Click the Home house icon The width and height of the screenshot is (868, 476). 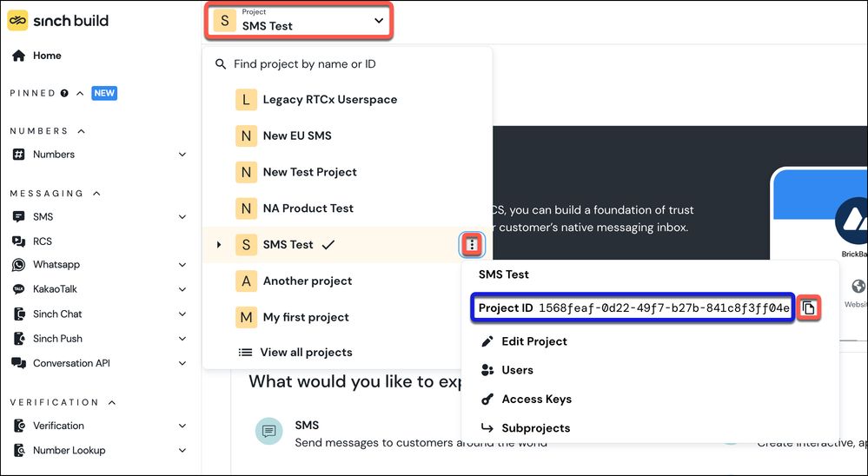pyautogui.click(x=19, y=56)
